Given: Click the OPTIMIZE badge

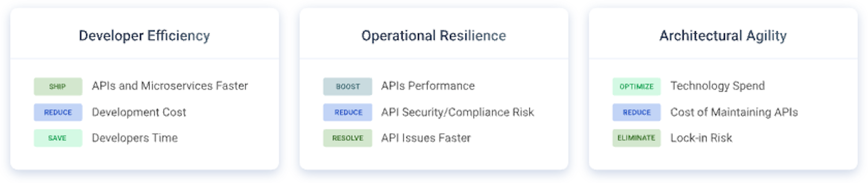Looking at the screenshot, I should coord(636,87).
